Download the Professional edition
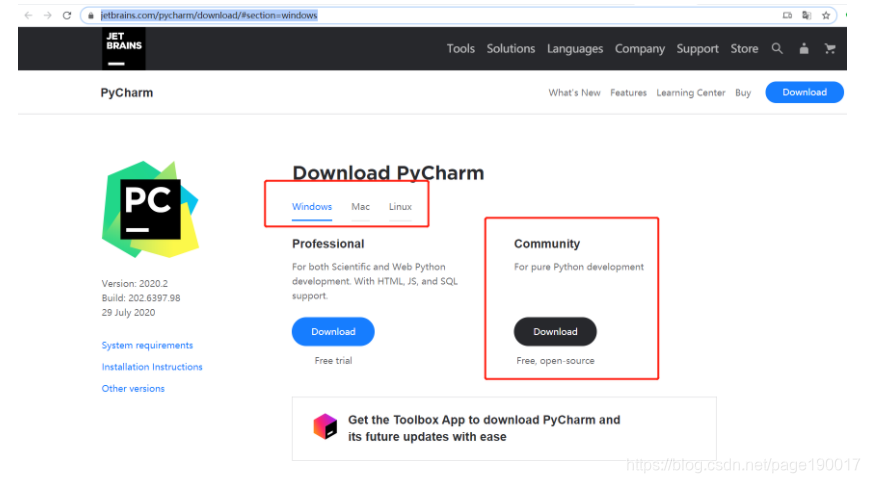The image size is (870, 483). pos(333,332)
